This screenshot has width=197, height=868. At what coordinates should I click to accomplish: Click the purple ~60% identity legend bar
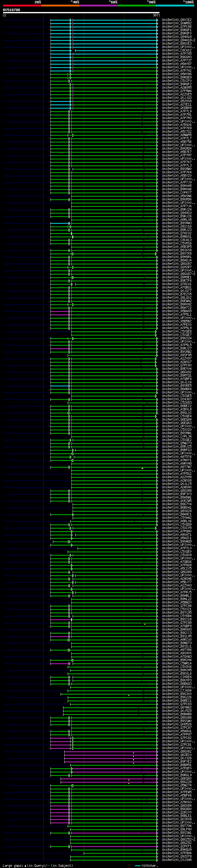point(99,6)
